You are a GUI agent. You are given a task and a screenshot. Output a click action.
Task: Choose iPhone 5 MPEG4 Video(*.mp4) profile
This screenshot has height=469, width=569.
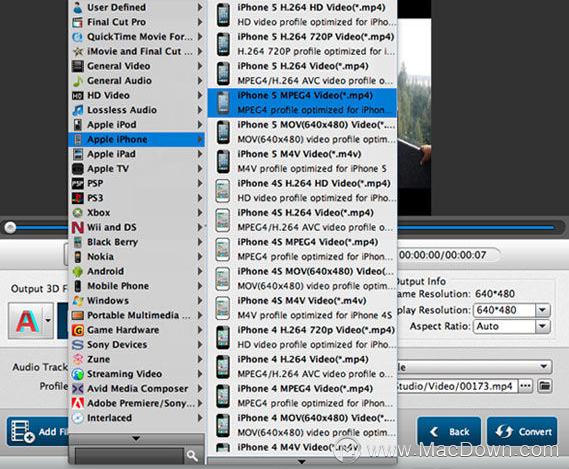[x=302, y=103]
